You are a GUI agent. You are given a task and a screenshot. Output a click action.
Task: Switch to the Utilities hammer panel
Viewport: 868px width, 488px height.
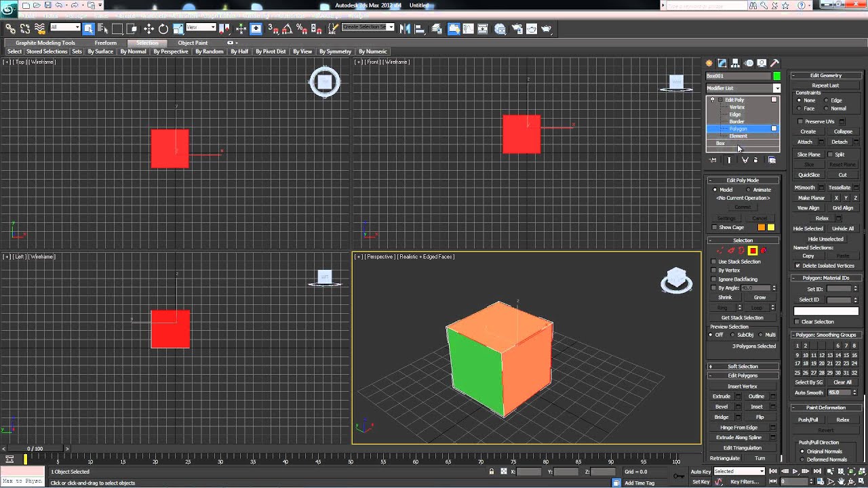click(775, 63)
